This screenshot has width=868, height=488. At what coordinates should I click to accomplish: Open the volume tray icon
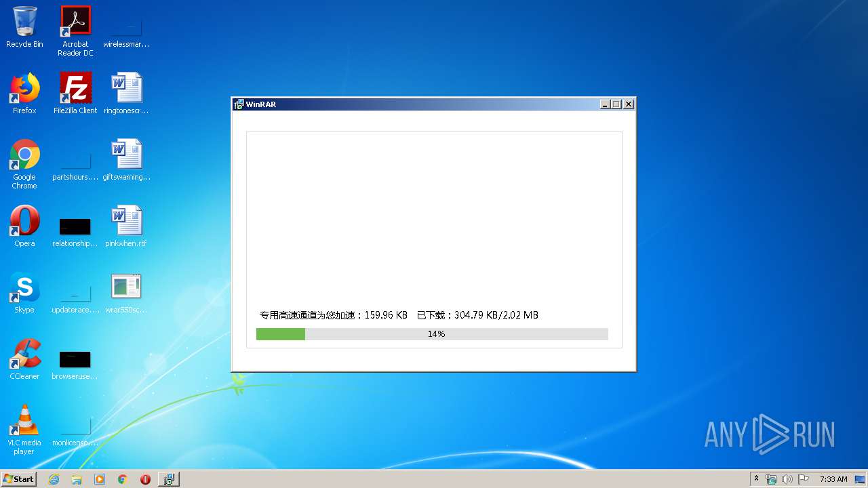click(787, 479)
